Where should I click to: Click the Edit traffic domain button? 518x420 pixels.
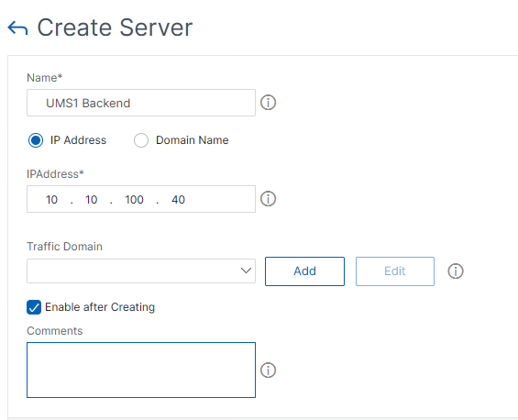click(395, 271)
